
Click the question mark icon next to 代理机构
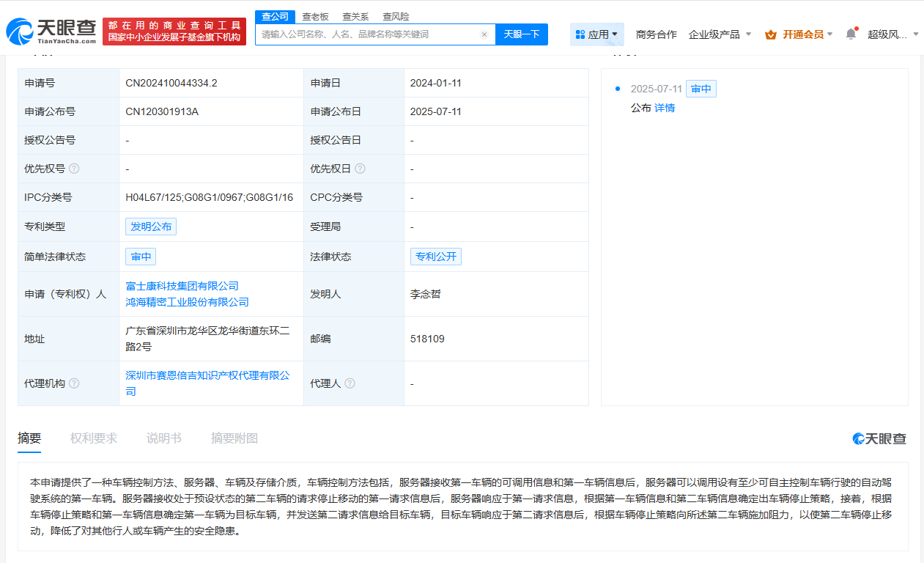tap(74, 383)
